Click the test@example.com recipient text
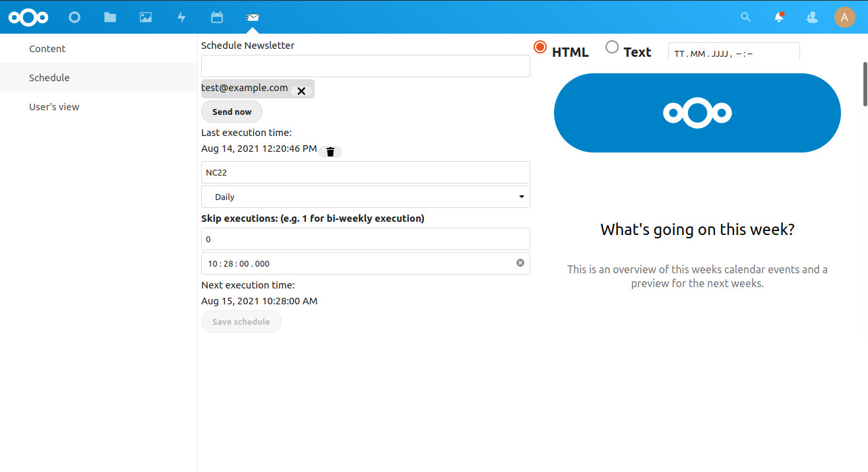 pyautogui.click(x=245, y=88)
